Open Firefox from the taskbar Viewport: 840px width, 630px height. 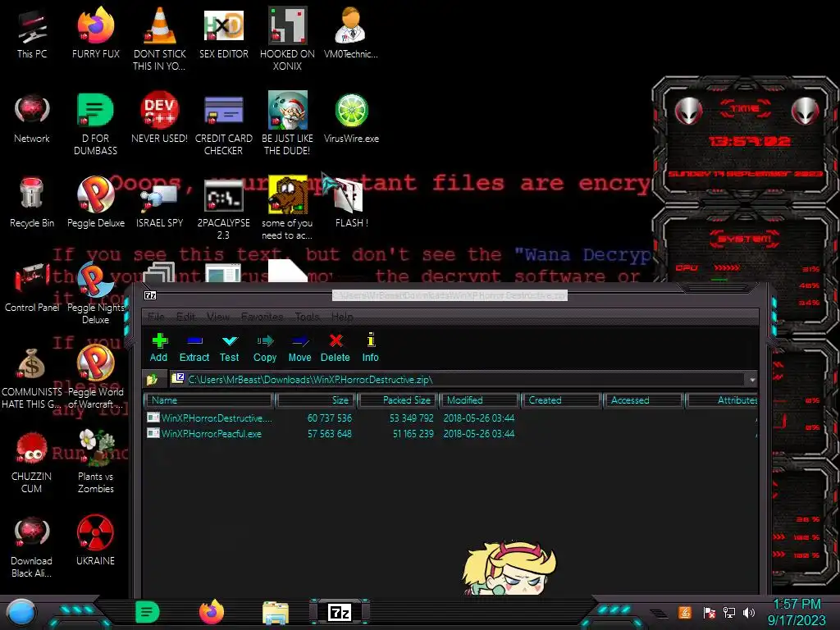pos(212,612)
